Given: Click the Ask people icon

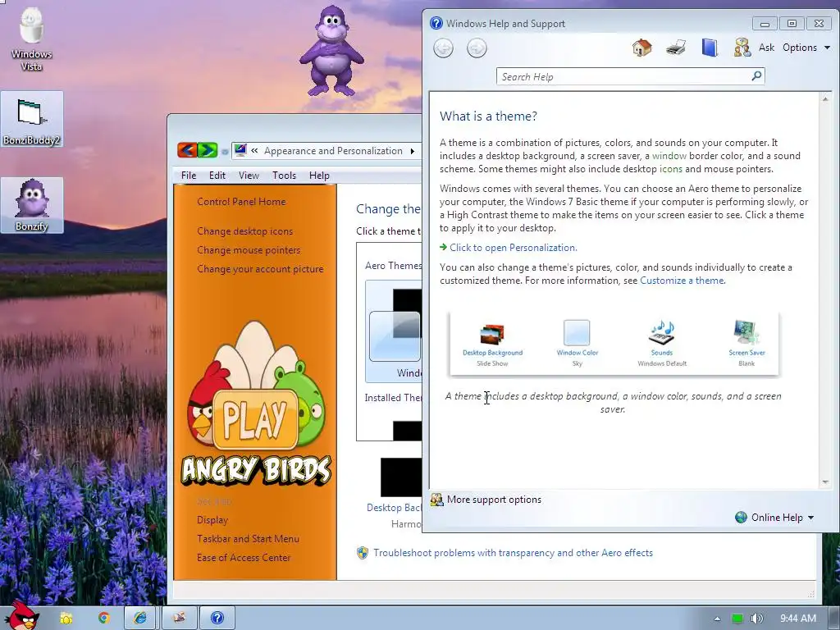Looking at the screenshot, I should point(742,48).
